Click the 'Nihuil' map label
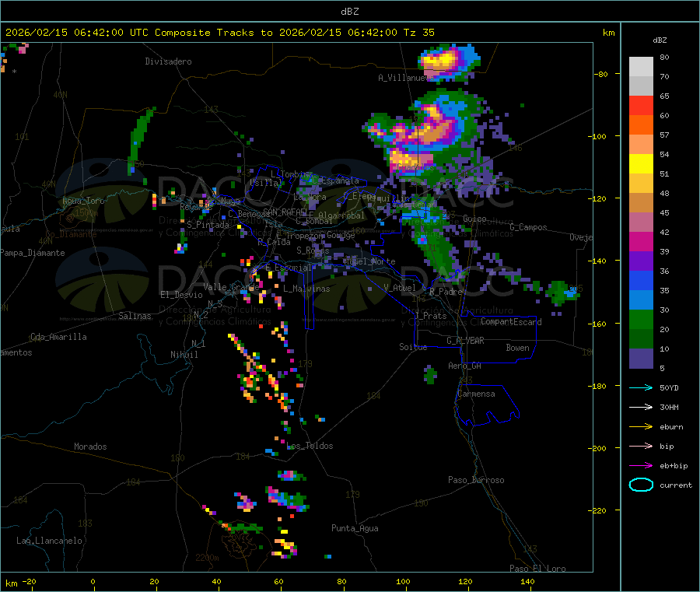 (184, 355)
